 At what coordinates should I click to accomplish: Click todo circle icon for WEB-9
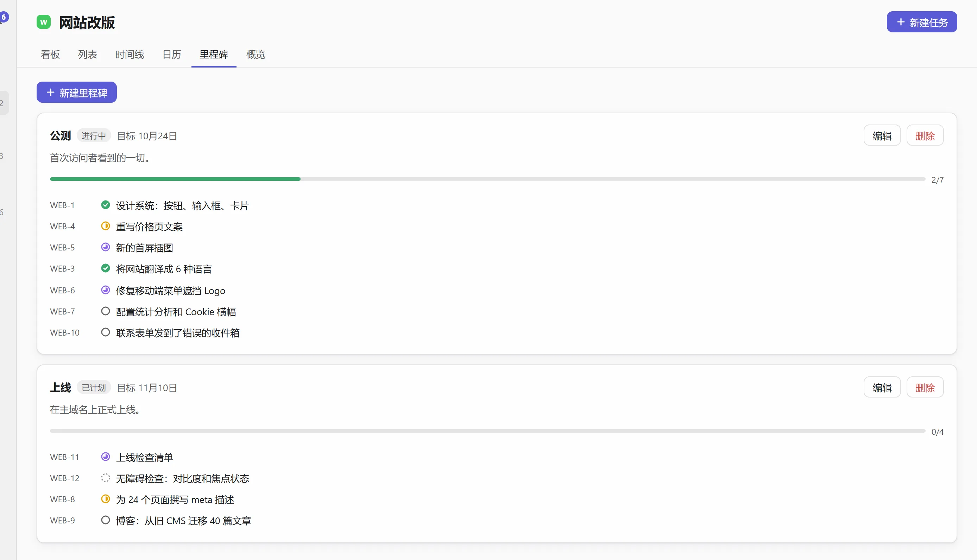(106, 520)
